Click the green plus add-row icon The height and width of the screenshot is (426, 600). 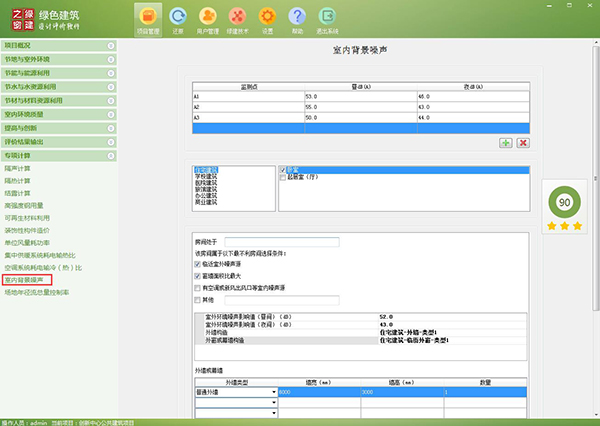(506, 143)
